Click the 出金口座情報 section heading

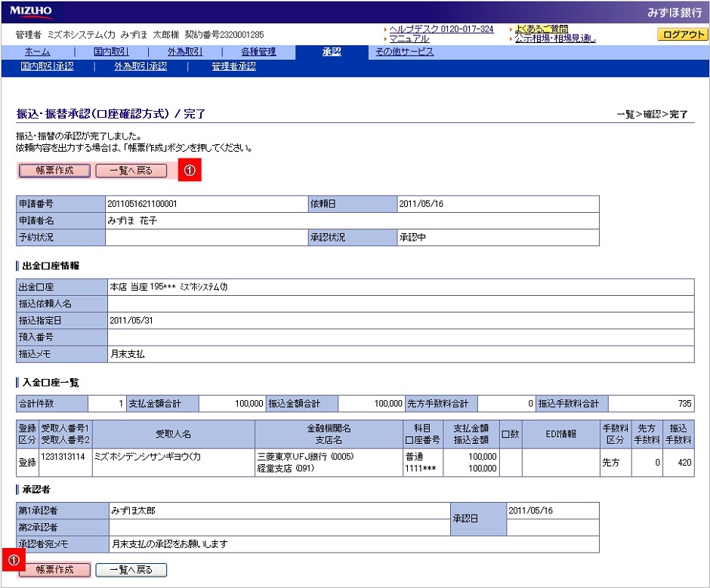pos(51,266)
